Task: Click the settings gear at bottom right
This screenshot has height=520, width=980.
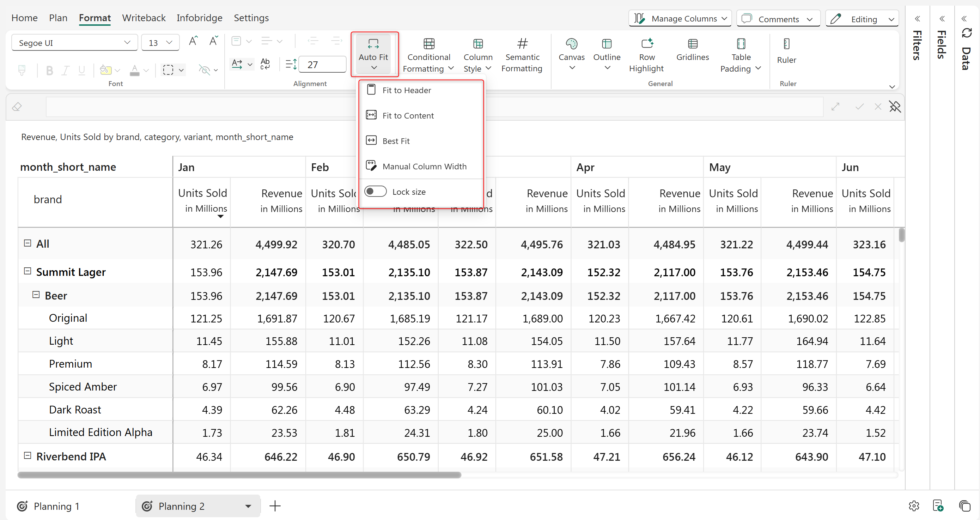Action: tap(913, 506)
